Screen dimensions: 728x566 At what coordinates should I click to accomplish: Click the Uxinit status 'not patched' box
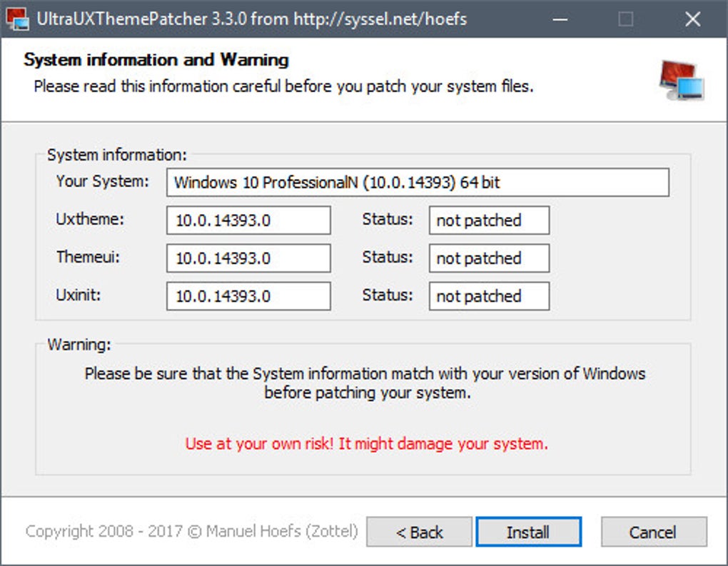pos(489,296)
